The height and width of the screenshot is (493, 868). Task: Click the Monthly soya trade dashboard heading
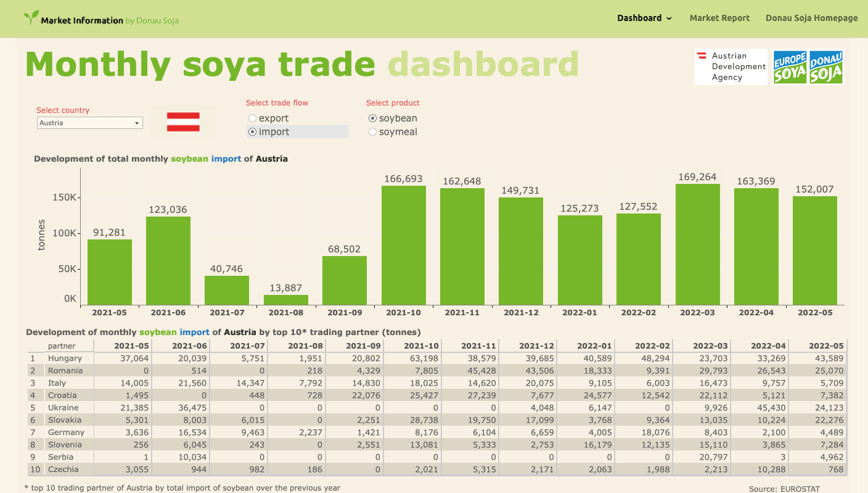(302, 64)
